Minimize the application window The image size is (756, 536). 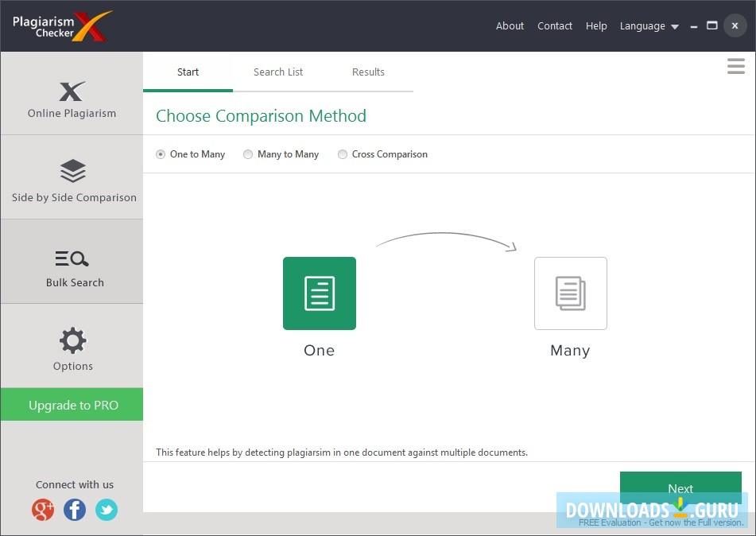coord(694,26)
